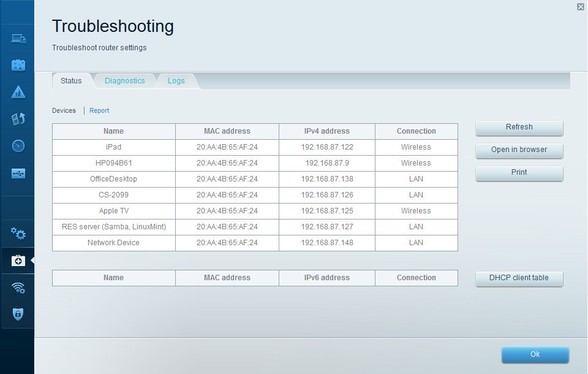Click the MAC address in the Apple TV row
588x374 pixels.
(x=227, y=211)
